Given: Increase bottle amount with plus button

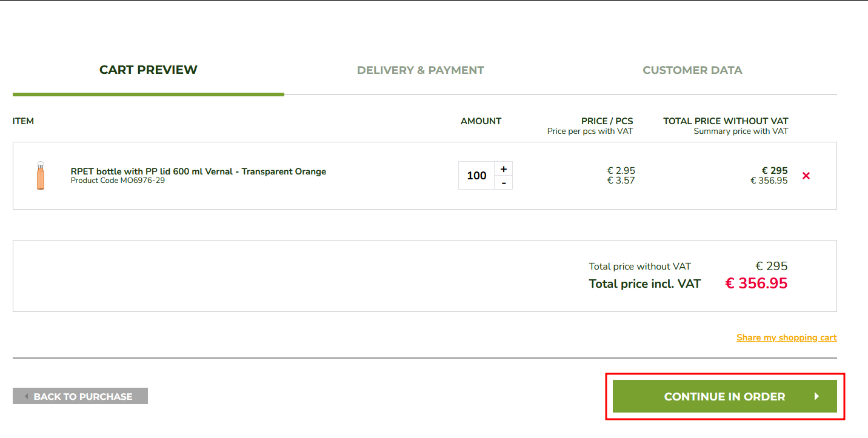Looking at the screenshot, I should (x=503, y=169).
